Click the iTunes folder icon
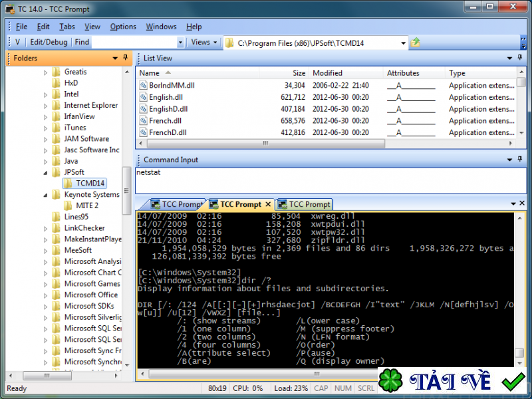This screenshot has width=532, height=399. (57, 128)
